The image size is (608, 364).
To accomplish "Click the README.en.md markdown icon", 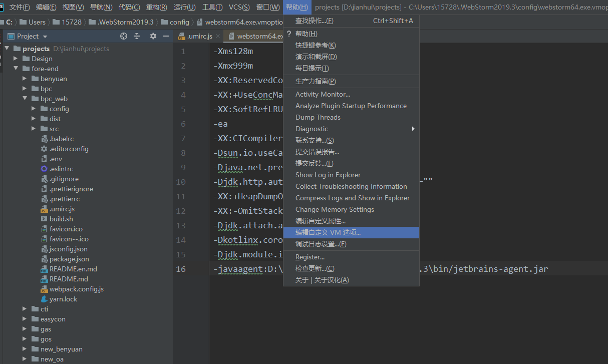I will 44,269.
